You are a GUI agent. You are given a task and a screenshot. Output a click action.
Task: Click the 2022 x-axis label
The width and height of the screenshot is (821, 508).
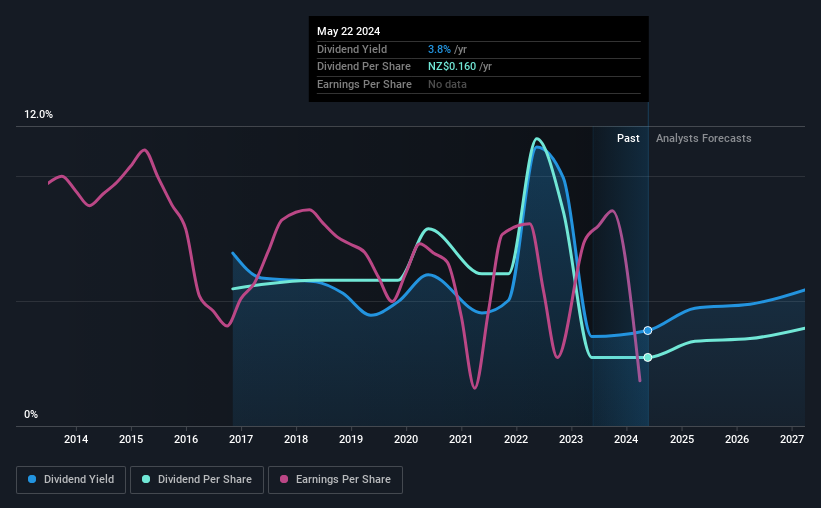516,439
